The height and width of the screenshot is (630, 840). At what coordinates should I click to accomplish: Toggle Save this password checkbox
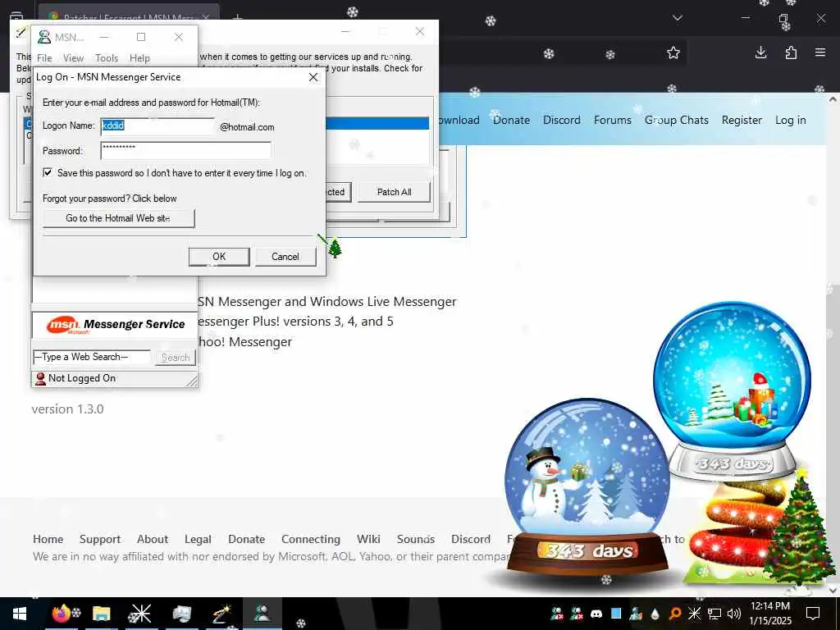point(48,172)
